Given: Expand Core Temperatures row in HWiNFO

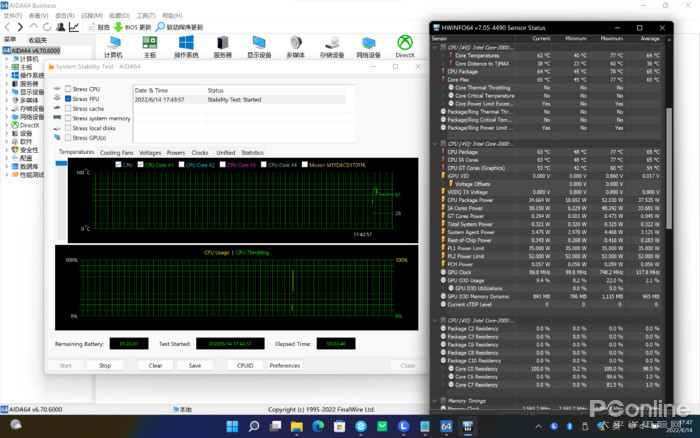Looking at the screenshot, I should [x=443, y=56].
